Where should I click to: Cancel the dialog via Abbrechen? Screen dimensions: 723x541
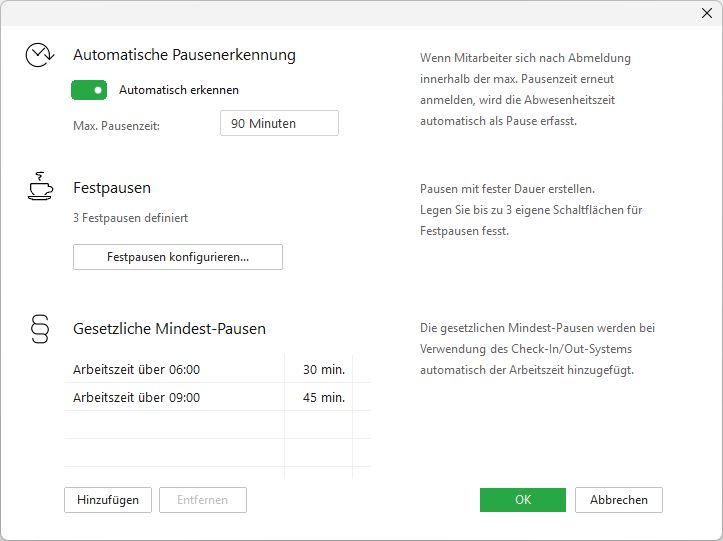(618, 500)
